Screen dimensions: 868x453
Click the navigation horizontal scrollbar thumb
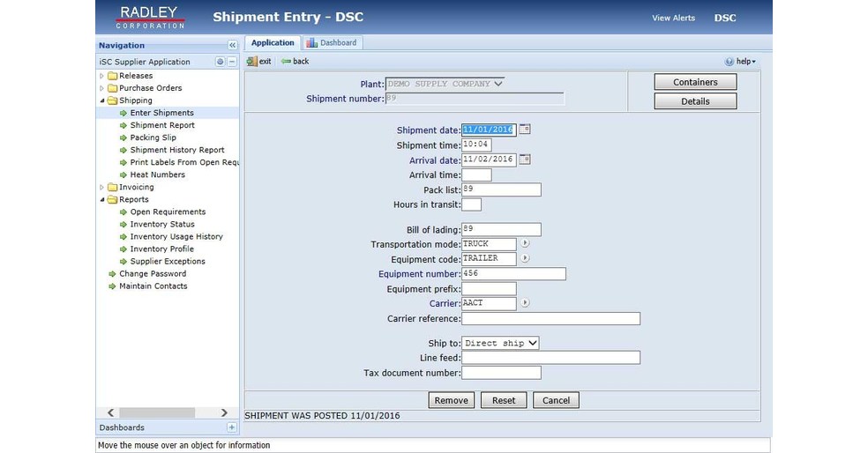click(x=157, y=412)
